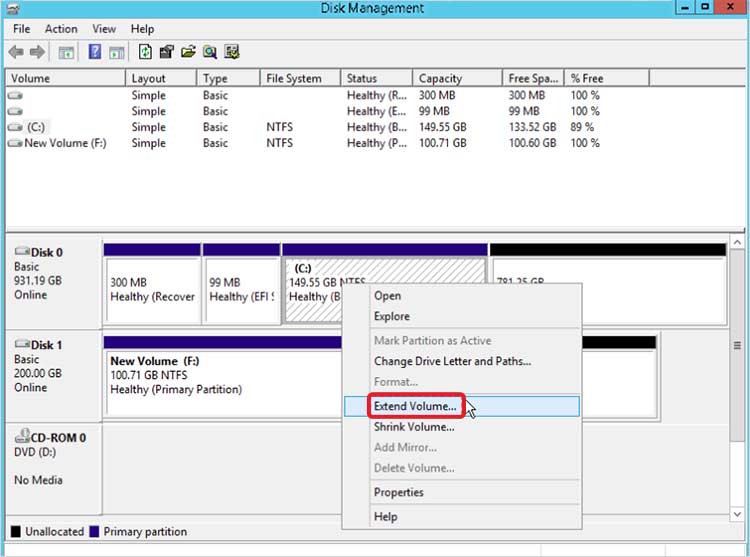Click the checklist settings toolbar icon
This screenshot has height=557, width=750.
232,52
